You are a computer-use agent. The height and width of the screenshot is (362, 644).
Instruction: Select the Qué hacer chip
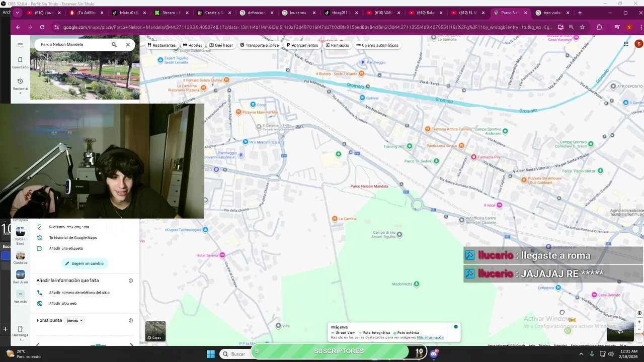pos(221,45)
